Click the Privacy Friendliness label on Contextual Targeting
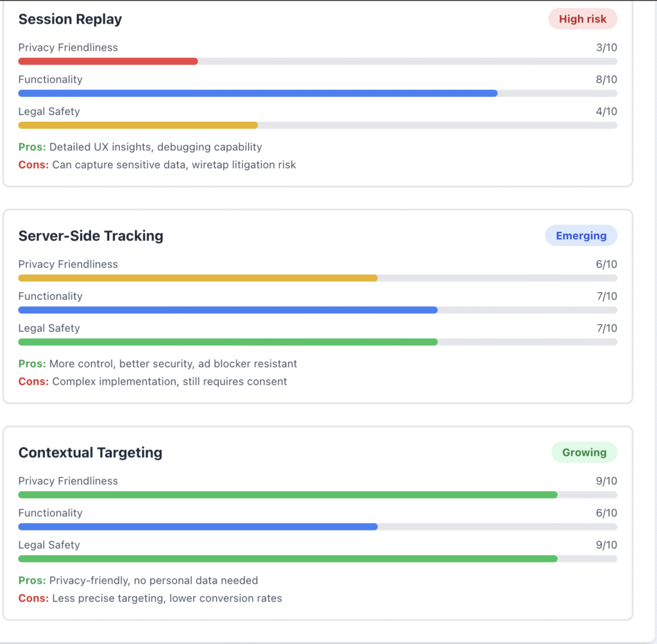The height and width of the screenshot is (644, 657). 67,480
